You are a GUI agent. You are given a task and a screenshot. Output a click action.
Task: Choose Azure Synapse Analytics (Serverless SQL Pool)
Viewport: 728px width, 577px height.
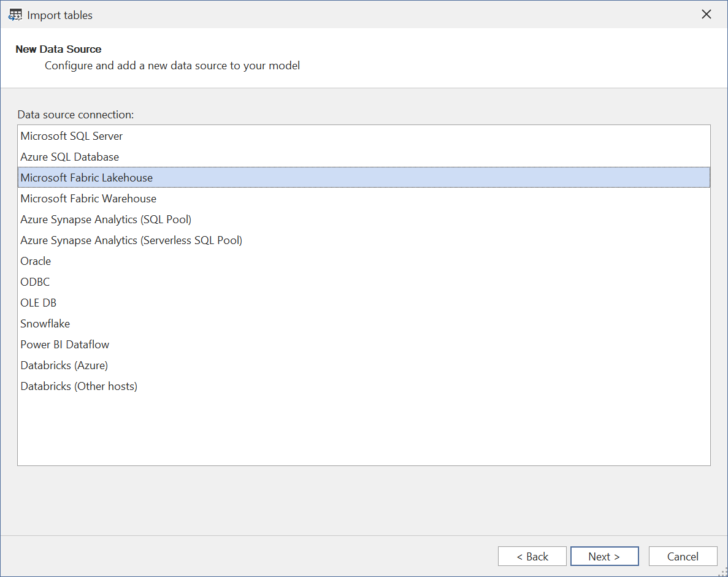pos(364,240)
